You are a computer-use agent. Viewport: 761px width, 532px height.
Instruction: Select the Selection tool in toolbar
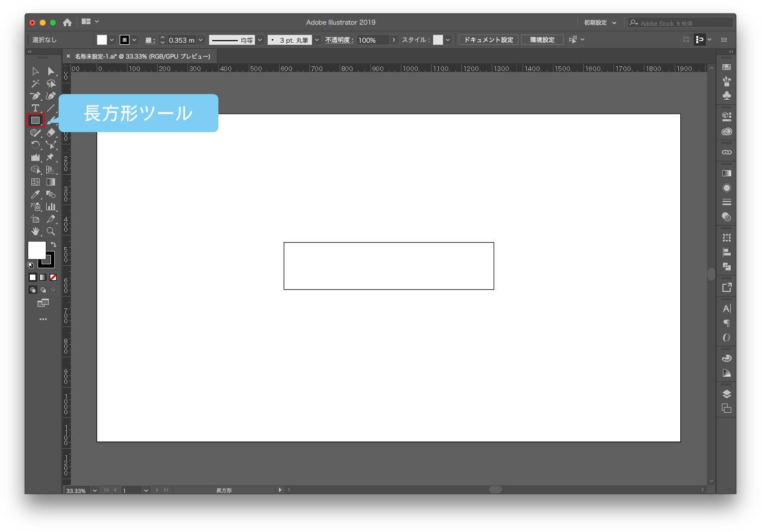(x=35, y=71)
